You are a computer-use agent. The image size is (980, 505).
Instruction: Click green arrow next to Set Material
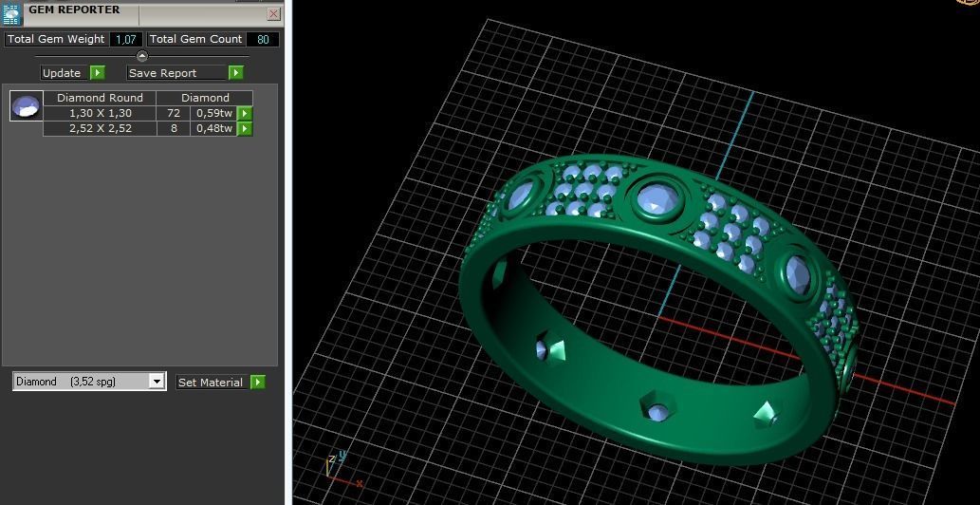point(258,383)
